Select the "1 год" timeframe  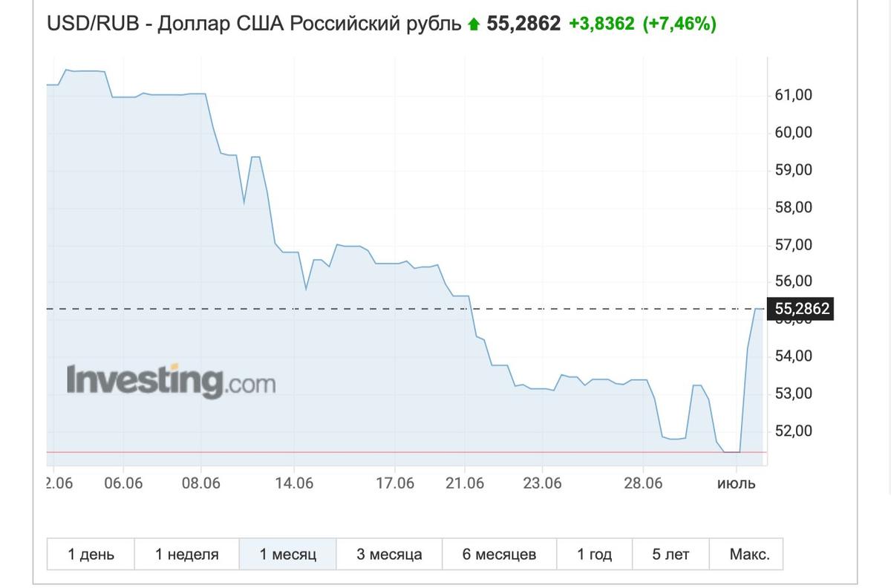(x=594, y=554)
